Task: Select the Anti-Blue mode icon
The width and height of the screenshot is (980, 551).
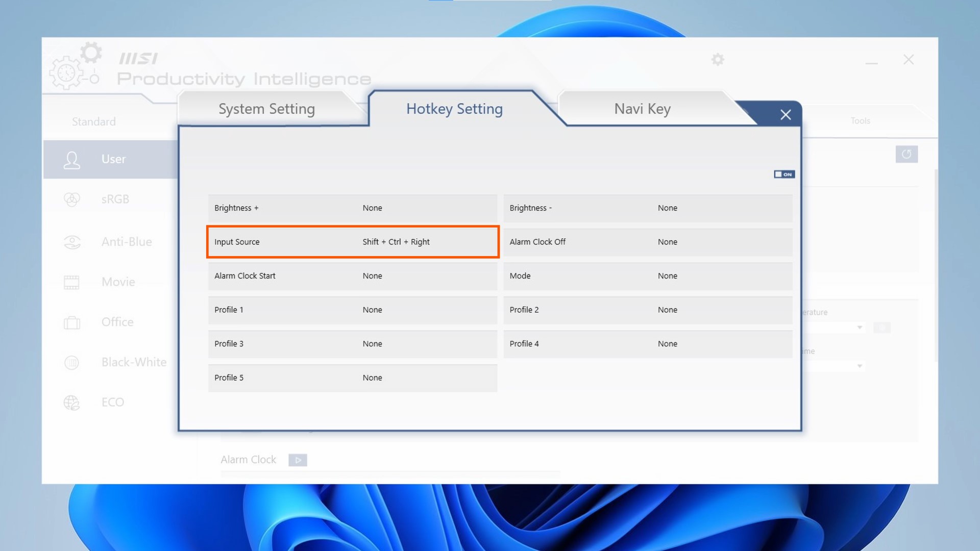Action: click(x=72, y=242)
